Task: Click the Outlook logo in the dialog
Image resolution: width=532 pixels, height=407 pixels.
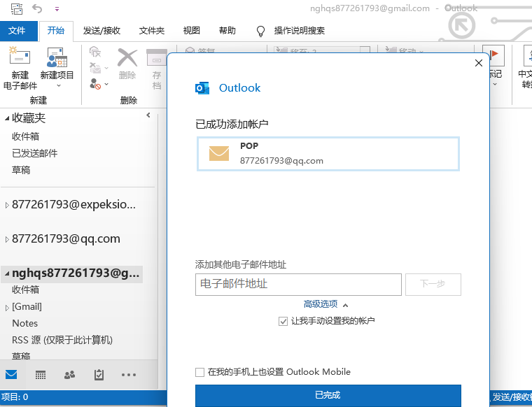Action: [202, 88]
